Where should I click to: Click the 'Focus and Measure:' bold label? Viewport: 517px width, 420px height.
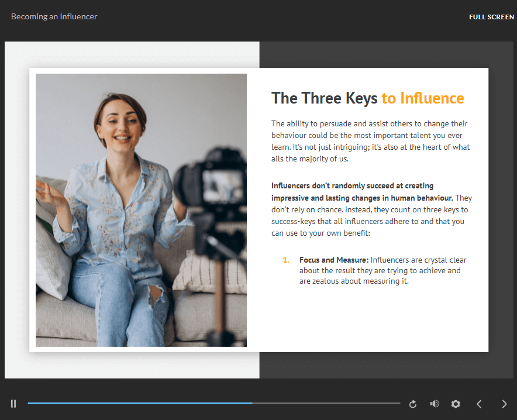coord(333,260)
